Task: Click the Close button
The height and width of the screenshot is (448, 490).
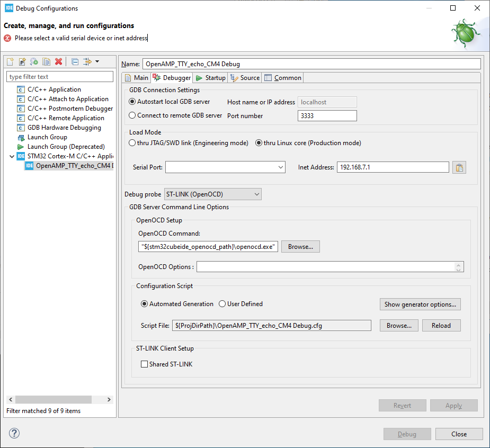Action: click(x=459, y=434)
